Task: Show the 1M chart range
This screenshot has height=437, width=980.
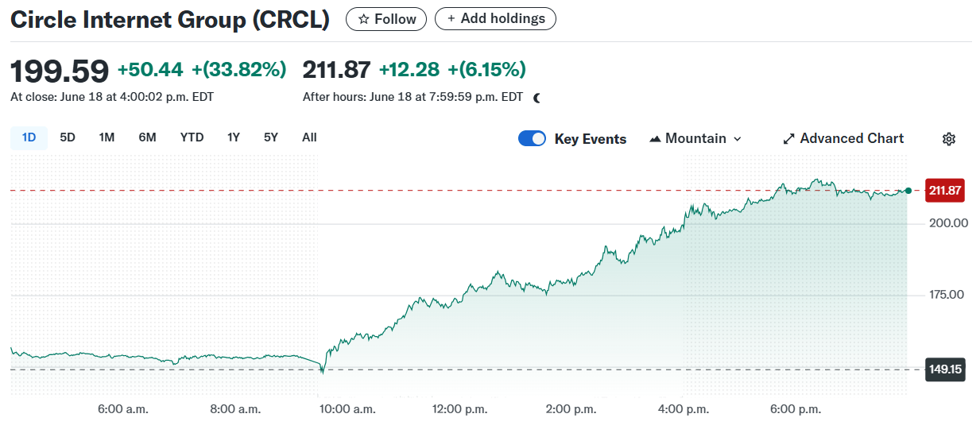Action: [107, 137]
